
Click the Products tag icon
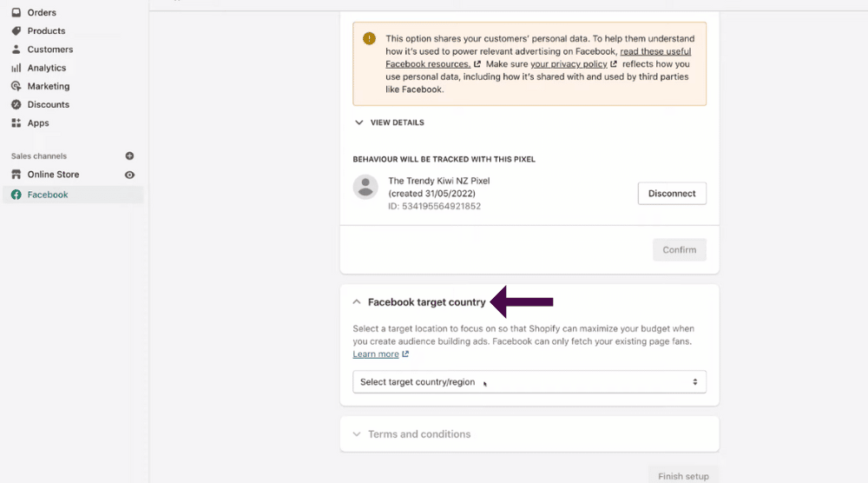pyautogui.click(x=16, y=31)
